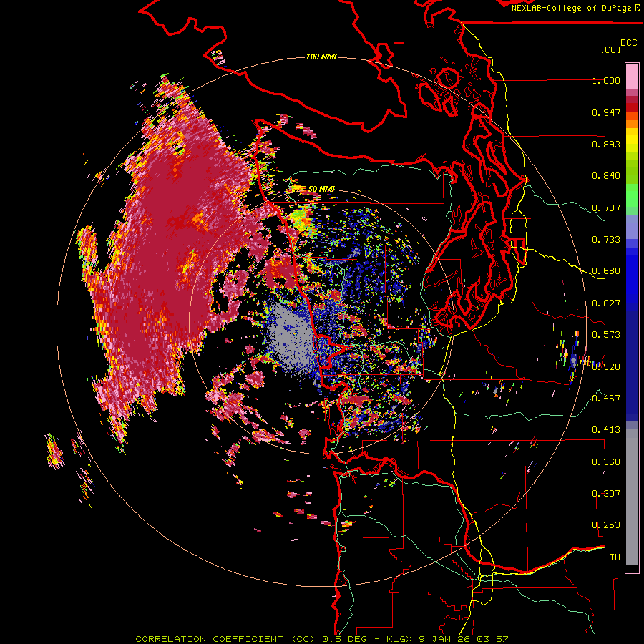
Task: Click the 0.307 value on the color scale
Action: [x=606, y=493]
